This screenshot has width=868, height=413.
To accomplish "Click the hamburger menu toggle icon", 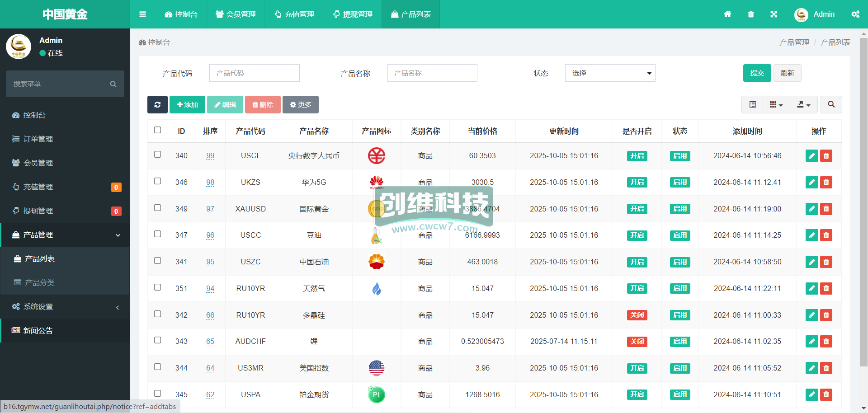I will [142, 14].
